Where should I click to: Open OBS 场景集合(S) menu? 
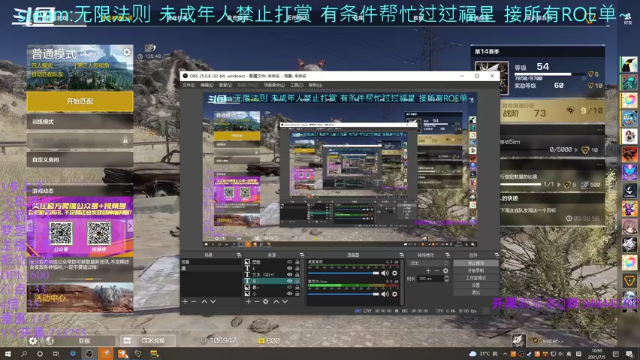(274, 85)
